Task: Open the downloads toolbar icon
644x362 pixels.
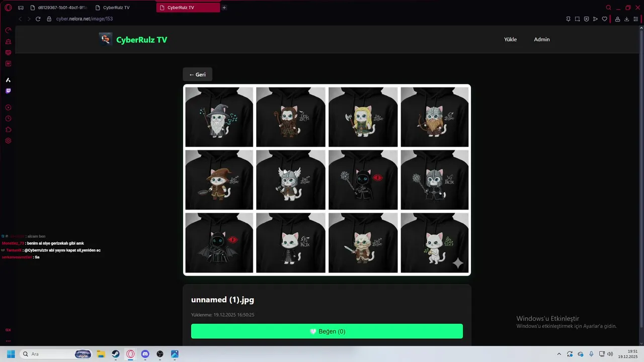Action: tap(626, 19)
